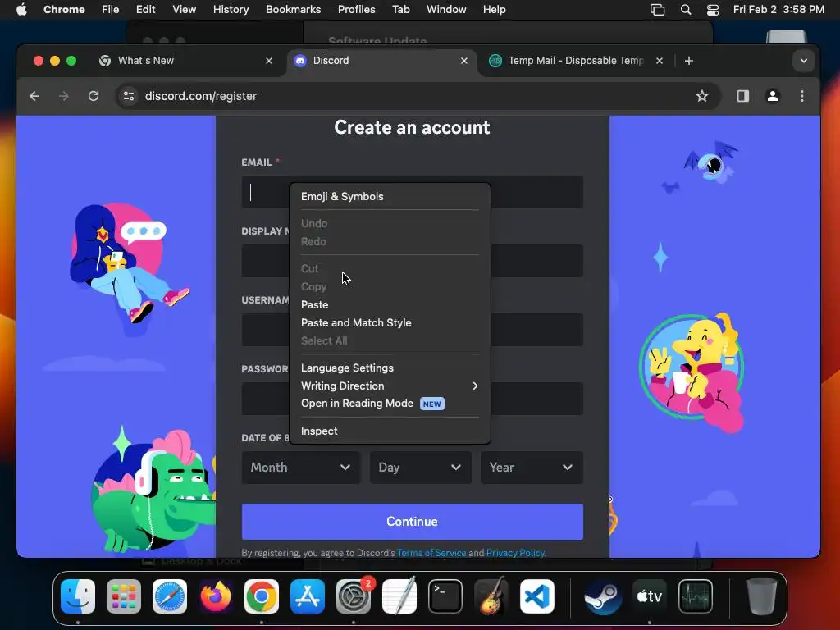This screenshot has width=840, height=630.
Task: Open Stage Manager icon in menu bar
Action: [x=657, y=10]
